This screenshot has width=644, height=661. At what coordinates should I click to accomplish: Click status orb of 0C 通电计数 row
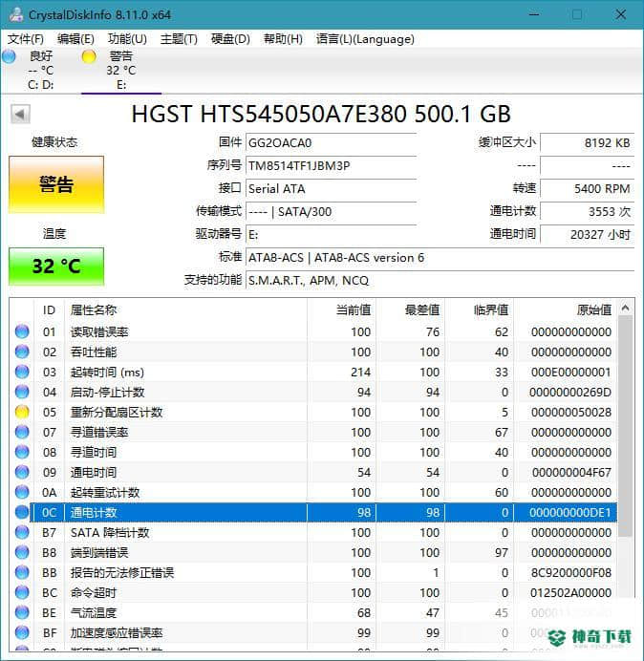click(22, 512)
